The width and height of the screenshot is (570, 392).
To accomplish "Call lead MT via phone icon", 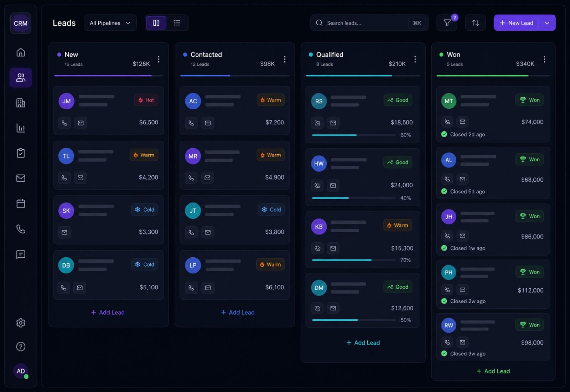I will pos(447,122).
